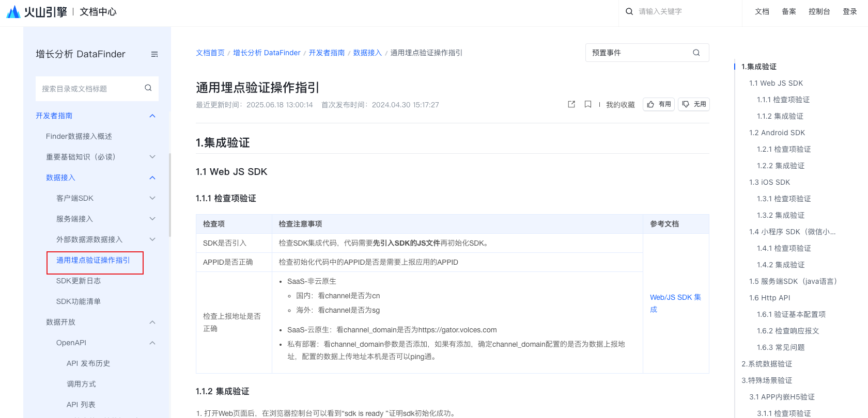Image resolution: width=868 pixels, height=418 pixels.
Task: Open 文档 in the top navigation
Action: click(762, 11)
